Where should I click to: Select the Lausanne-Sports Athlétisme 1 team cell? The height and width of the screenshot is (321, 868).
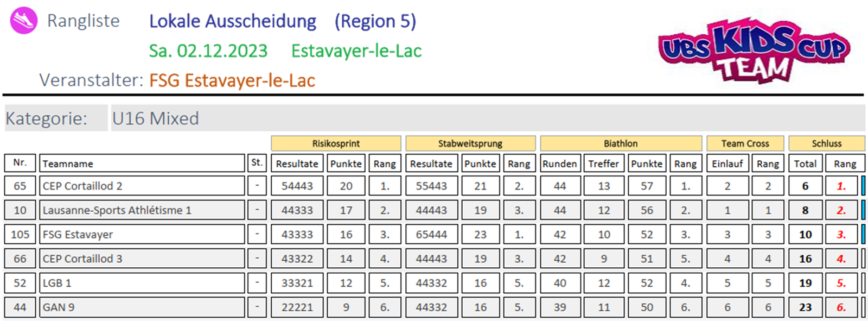coord(142,210)
